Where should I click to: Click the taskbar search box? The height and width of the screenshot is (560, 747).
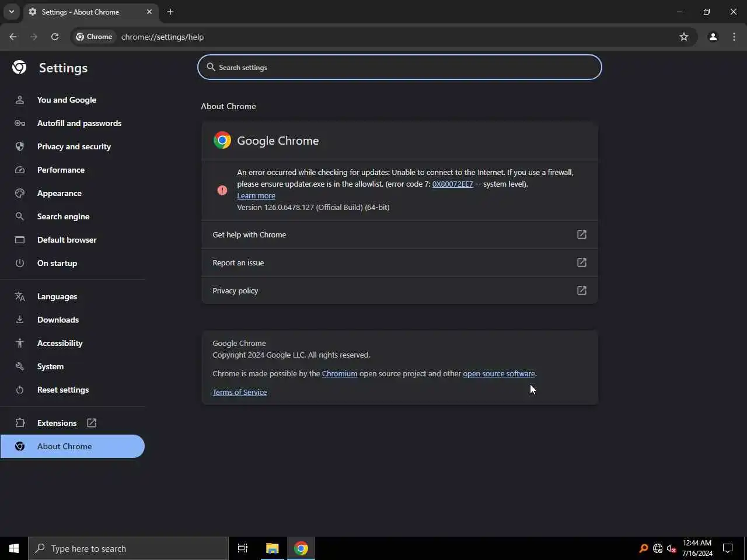128,548
